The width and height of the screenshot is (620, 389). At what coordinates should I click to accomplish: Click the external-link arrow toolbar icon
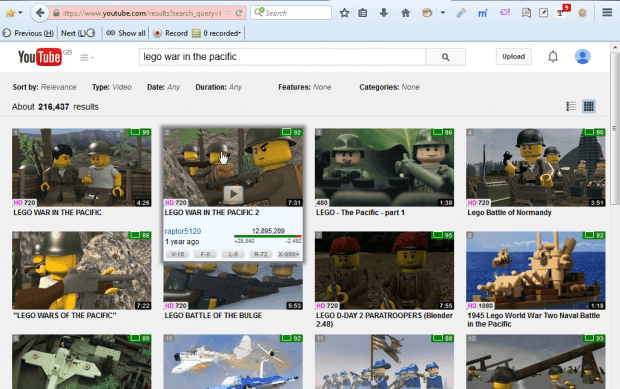pyautogui.click(x=544, y=13)
